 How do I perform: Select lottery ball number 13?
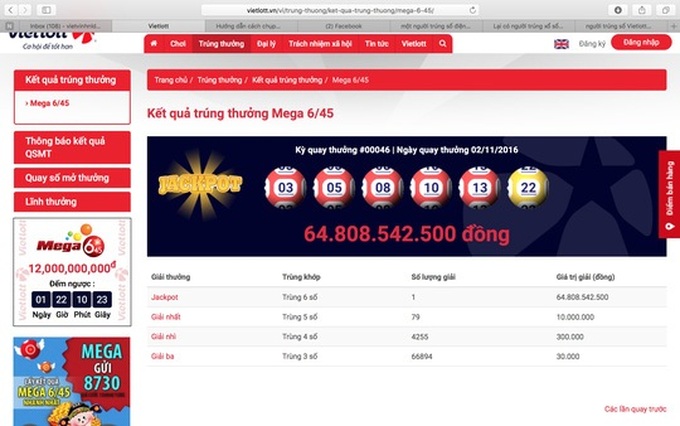click(480, 187)
